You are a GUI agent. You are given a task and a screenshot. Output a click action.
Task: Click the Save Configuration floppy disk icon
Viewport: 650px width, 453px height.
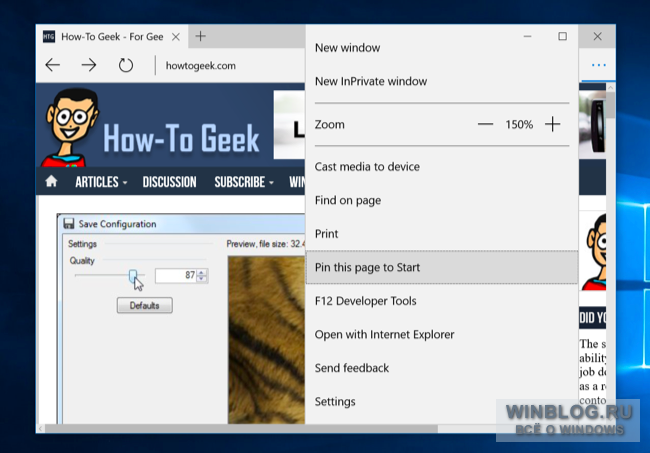(68, 224)
